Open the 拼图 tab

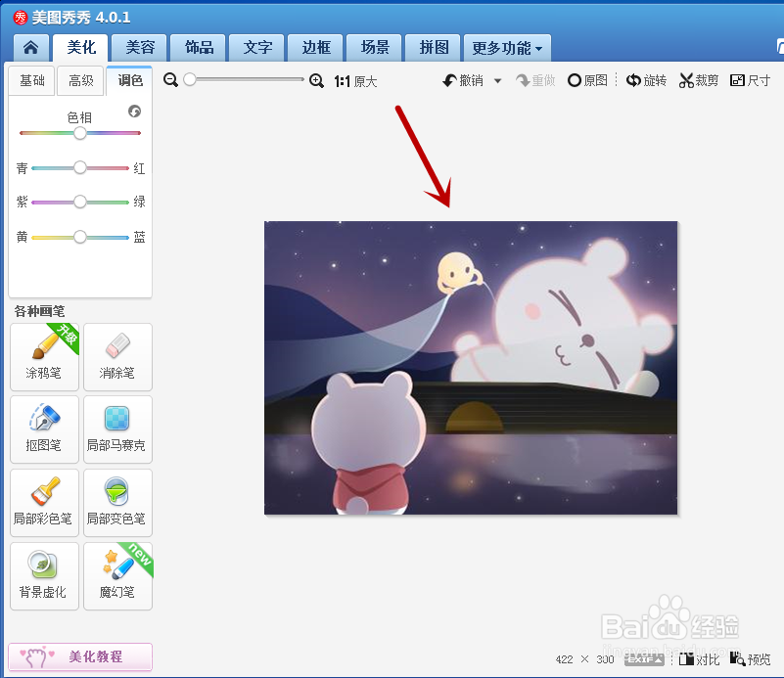[x=433, y=48]
